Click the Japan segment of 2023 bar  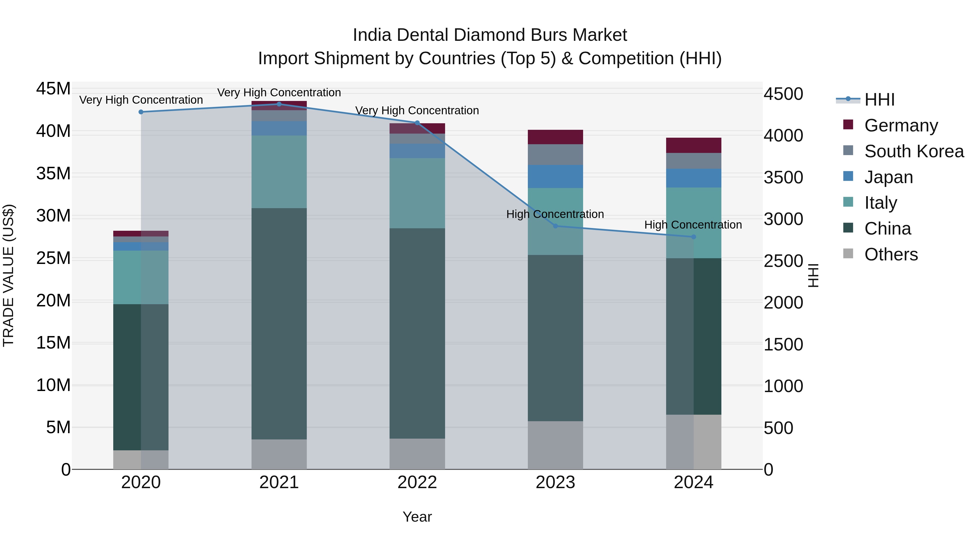click(x=555, y=176)
